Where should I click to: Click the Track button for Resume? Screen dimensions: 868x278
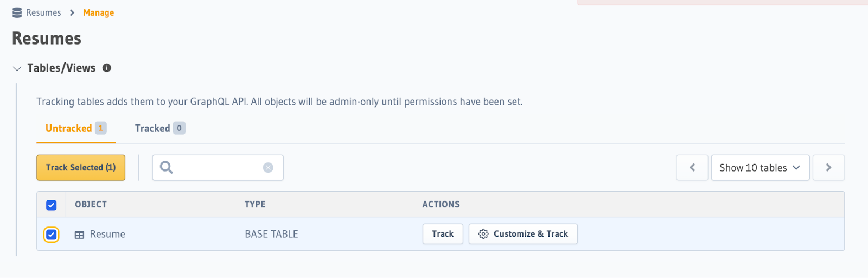443,234
